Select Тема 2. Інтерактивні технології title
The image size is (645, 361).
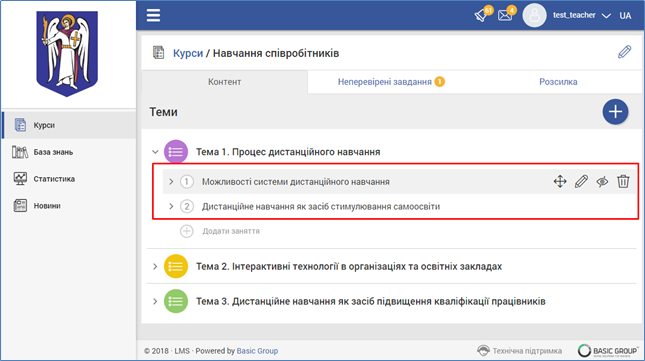tap(349, 266)
